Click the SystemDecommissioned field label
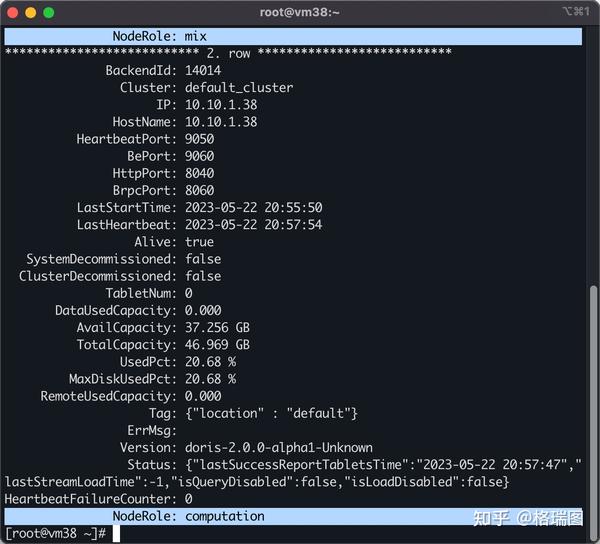 click(x=101, y=259)
